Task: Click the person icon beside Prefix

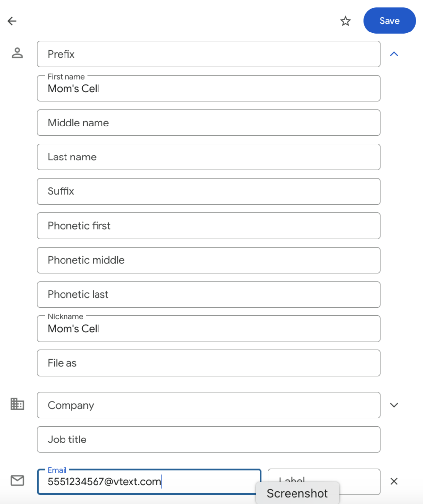Action: tap(17, 53)
